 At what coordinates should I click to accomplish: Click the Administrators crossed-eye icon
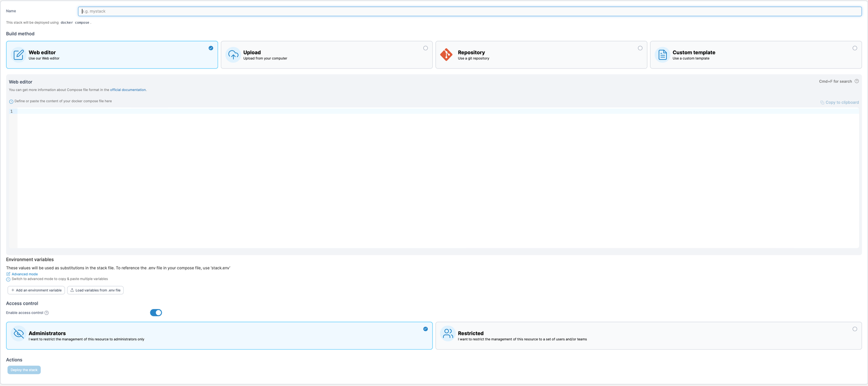[18, 333]
